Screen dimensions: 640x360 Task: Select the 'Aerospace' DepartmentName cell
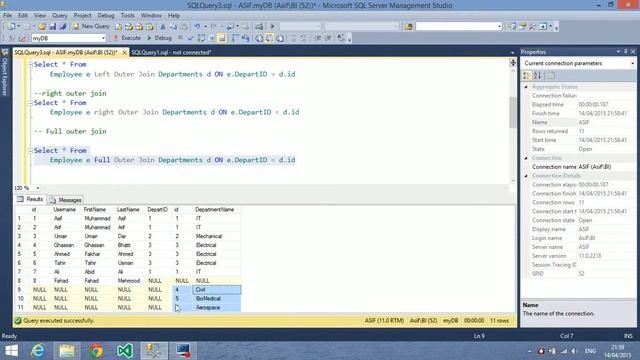pos(217,308)
